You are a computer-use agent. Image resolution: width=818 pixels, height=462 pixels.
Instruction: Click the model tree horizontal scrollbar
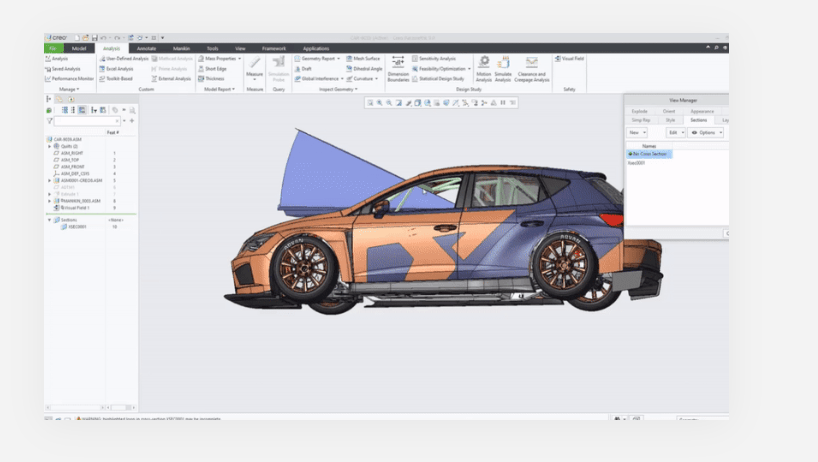tap(75, 407)
